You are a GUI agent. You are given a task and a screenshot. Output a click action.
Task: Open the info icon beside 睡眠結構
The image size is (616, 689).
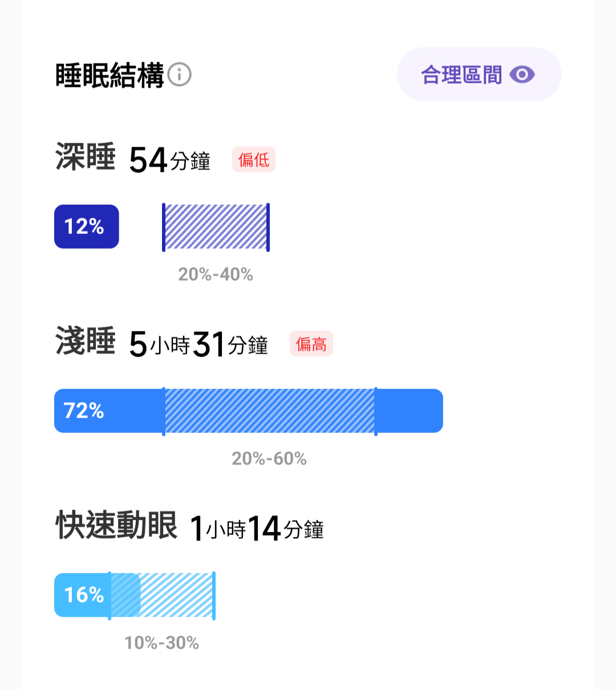[x=180, y=75]
